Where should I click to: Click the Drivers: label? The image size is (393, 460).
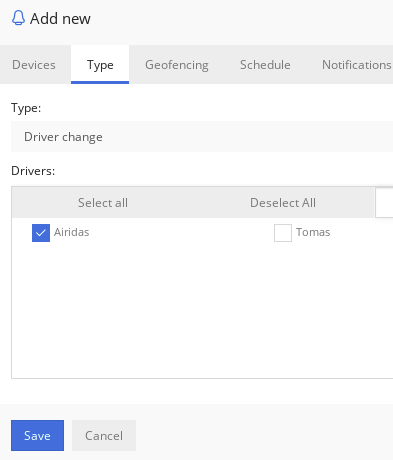[33, 171]
